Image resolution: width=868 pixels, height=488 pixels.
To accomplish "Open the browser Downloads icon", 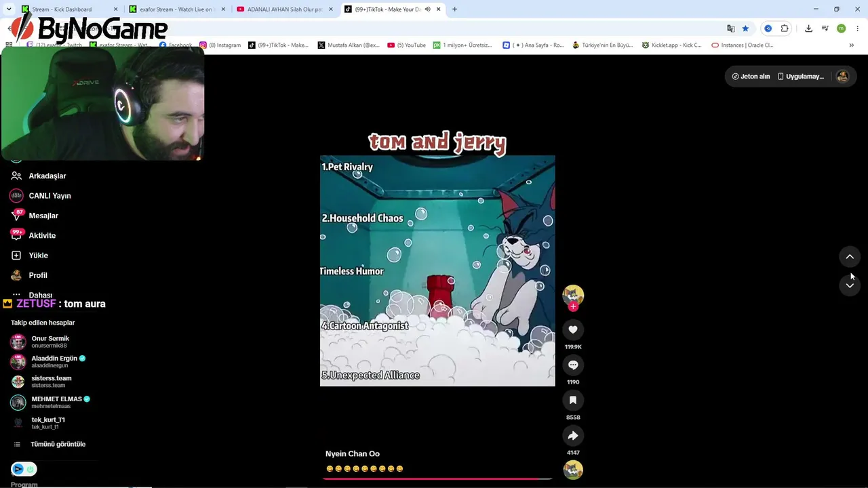I will tap(808, 28).
